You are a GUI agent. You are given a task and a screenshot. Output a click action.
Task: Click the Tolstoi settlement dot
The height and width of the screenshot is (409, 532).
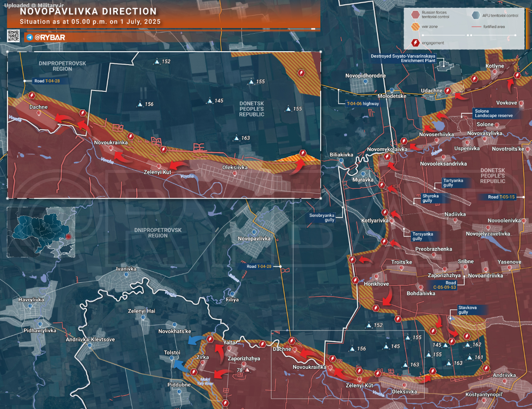(172, 358)
